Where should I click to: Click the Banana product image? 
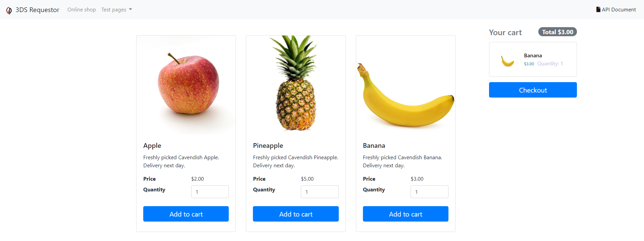406,96
